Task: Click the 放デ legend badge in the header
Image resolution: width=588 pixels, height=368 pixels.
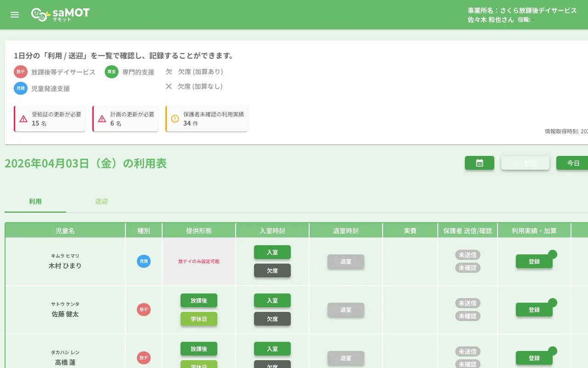Action: (x=20, y=72)
